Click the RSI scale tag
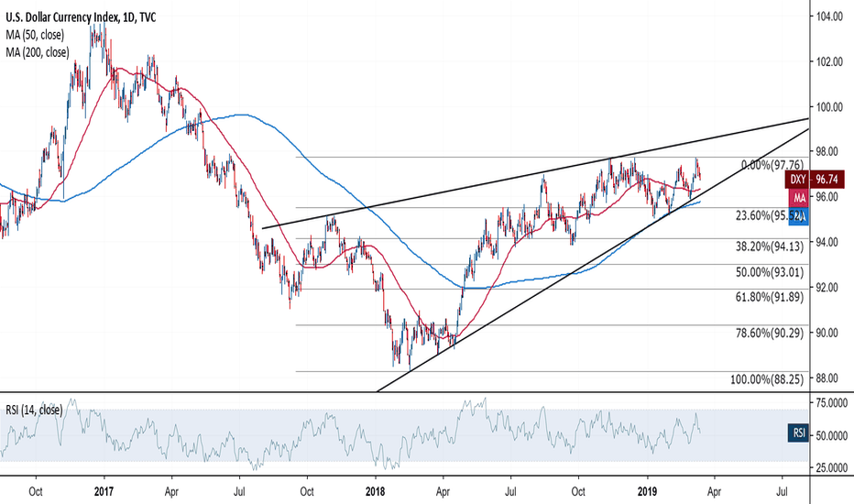Screen dimensions: 854x504 click(x=798, y=433)
